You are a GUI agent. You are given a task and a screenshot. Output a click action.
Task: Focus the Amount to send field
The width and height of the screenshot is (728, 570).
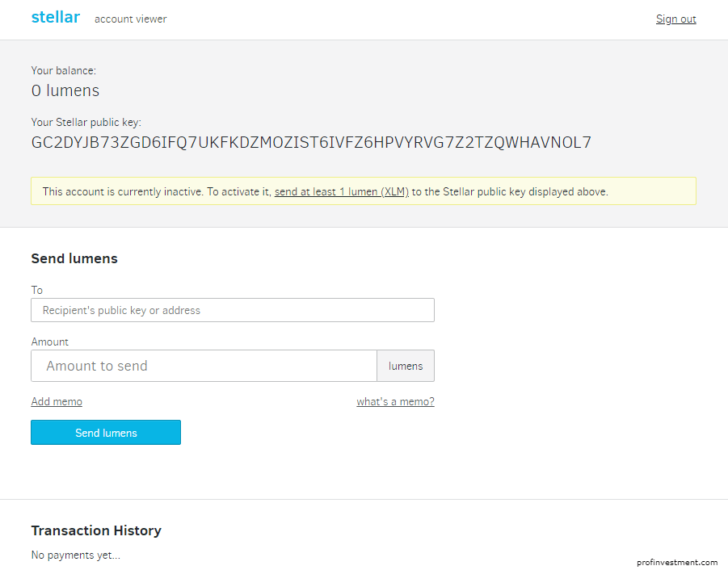(x=204, y=366)
